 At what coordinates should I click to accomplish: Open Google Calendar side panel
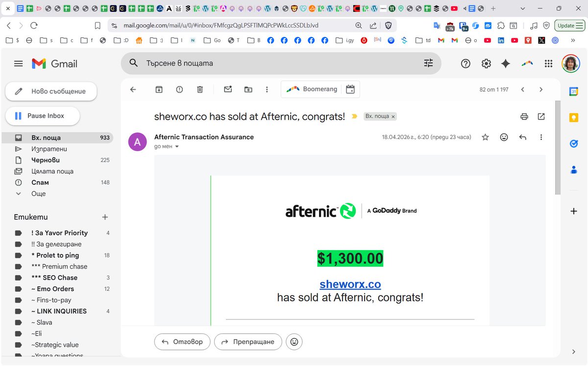point(574,91)
